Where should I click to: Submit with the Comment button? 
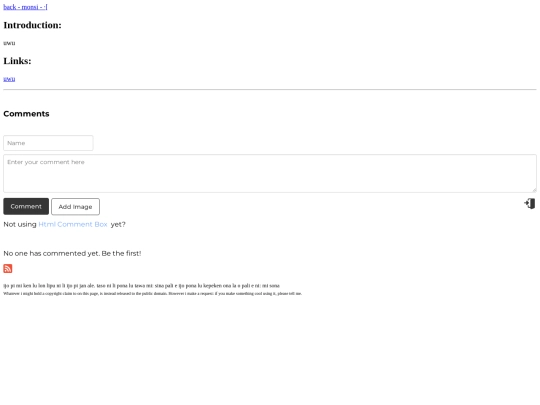(26, 206)
